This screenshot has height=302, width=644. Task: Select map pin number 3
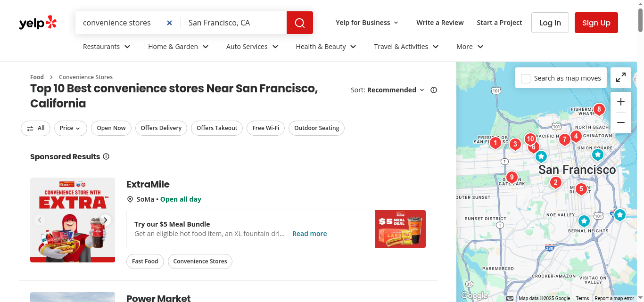(x=515, y=144)
